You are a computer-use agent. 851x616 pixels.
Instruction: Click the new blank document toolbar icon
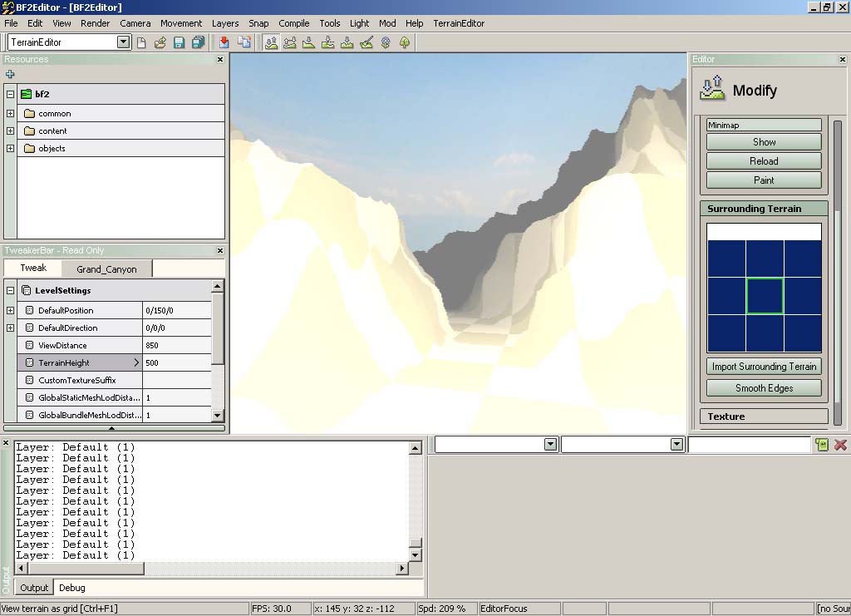141,42
